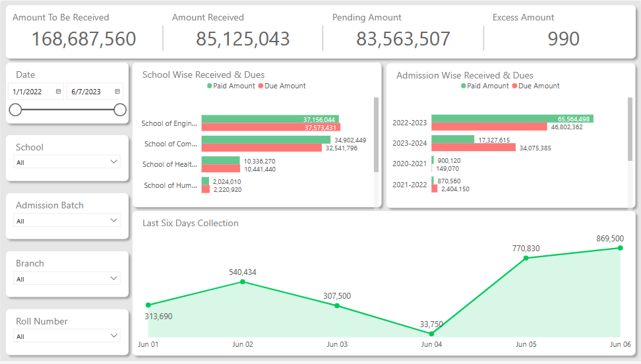Select School of Com... due amount bar
641x364 pixels.
pyautogui.click(x=262, y=148)
